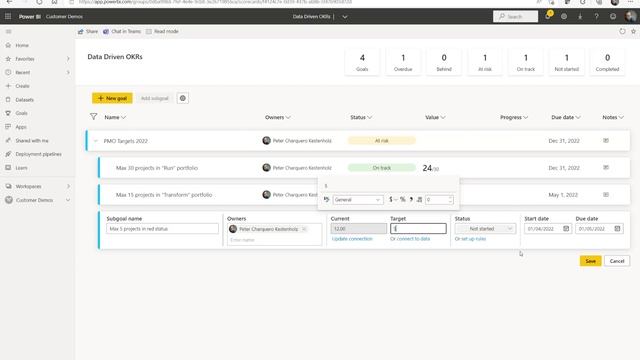This screenshot has width=640, height=360.
Task: Switch to Read mode
Action: 162,31
